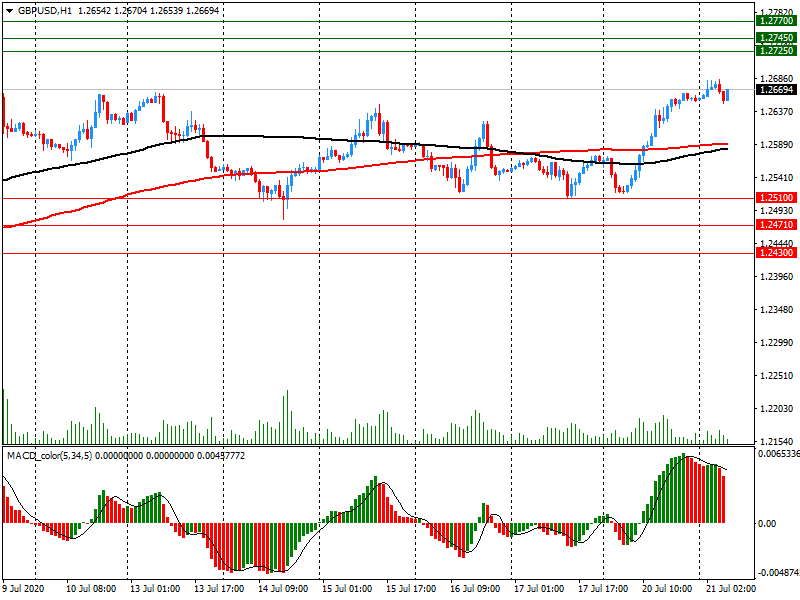Viewport: 800px width, 600px height.
Task: Click the 1.26370 price scale value
Action: click(x=776, y=112)
